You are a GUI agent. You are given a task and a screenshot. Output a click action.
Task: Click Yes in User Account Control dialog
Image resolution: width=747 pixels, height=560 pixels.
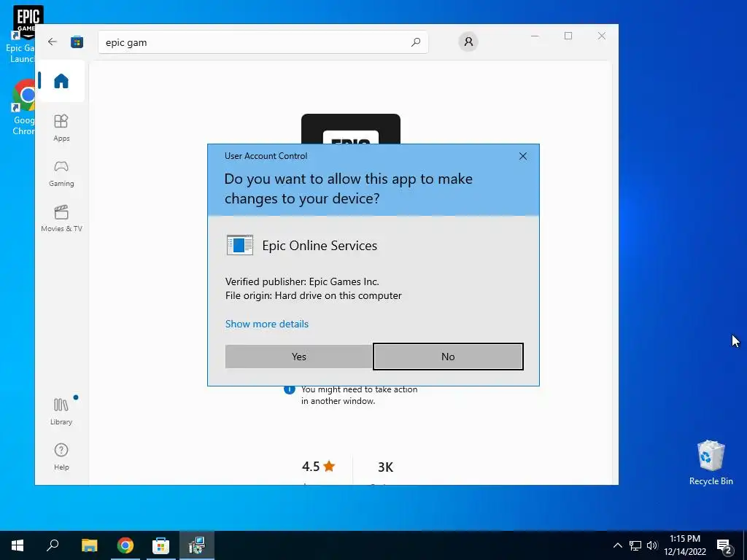pos(298,357)
